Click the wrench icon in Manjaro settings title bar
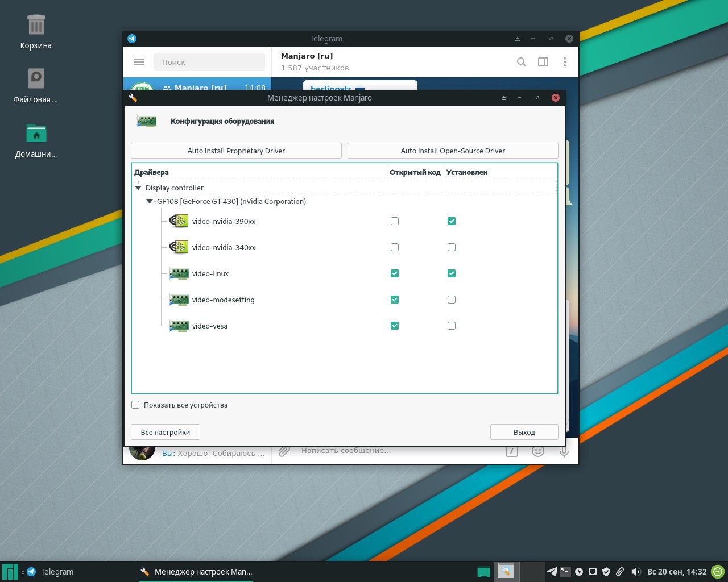The image size is (728, 582). point(133,98)
